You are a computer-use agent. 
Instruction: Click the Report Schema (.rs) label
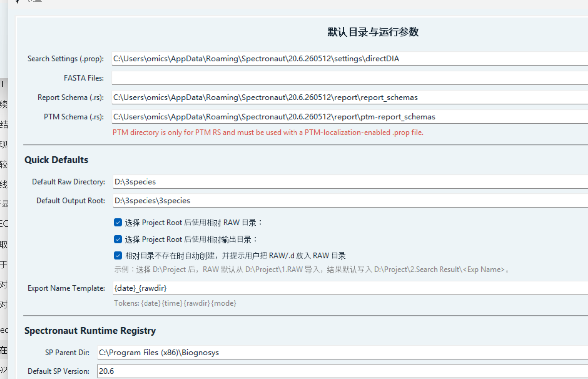70,98
